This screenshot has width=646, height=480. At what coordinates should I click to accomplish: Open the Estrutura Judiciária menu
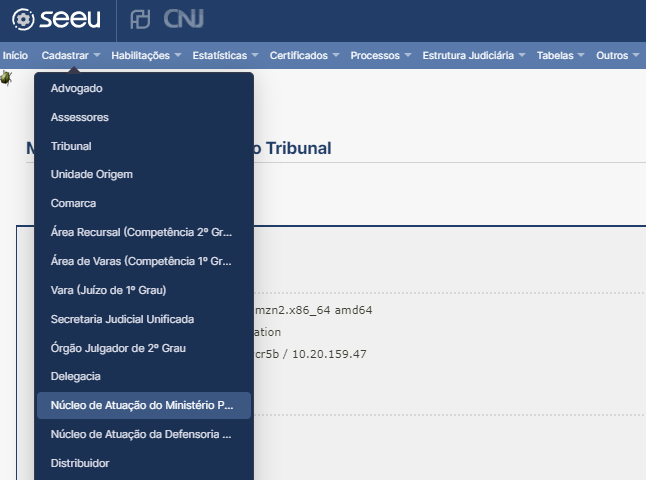[x=473, y=56]
